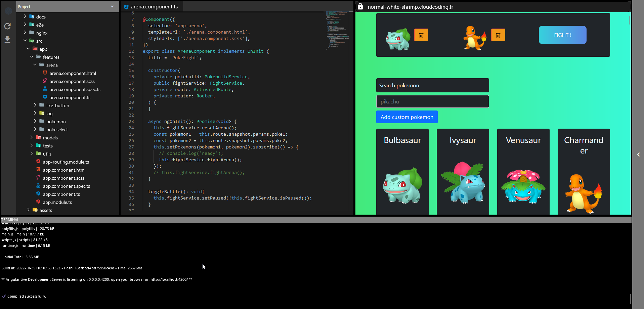Open app.component.scss in tree

(63, 178)
